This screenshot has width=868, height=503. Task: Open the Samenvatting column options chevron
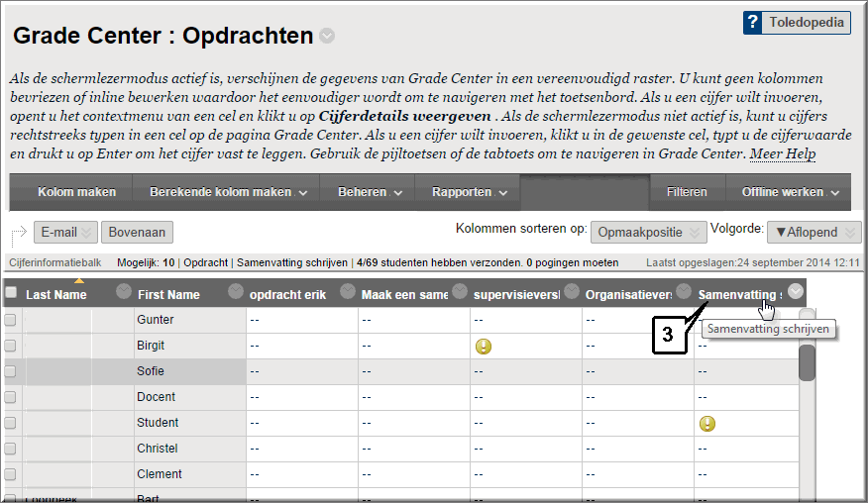(796, 291)
